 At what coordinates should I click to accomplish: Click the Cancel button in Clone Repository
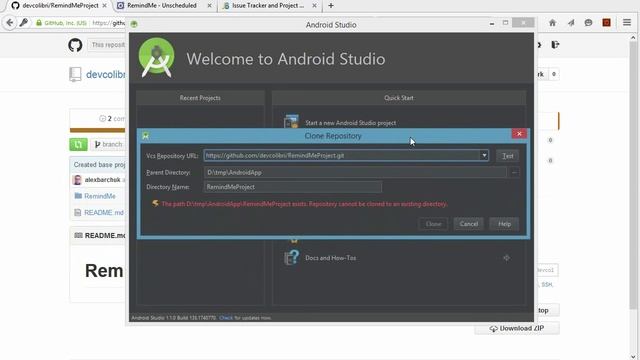pos(468,224)
